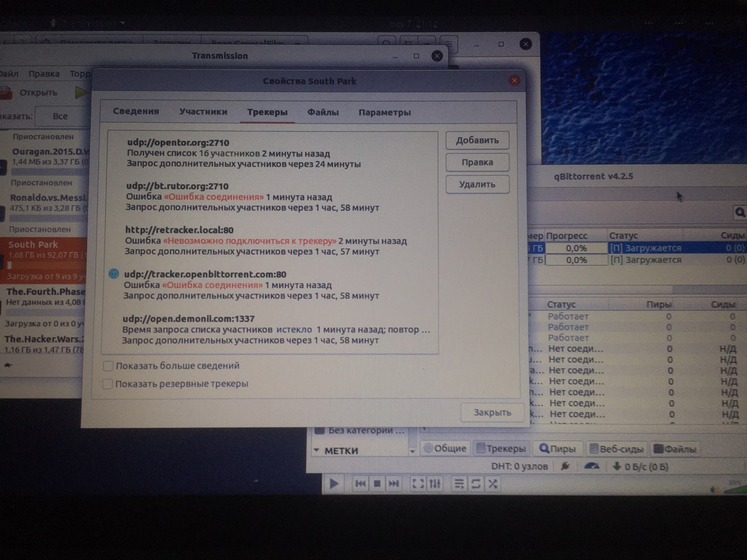Open extended settings equalizer icon in media player

435,484
